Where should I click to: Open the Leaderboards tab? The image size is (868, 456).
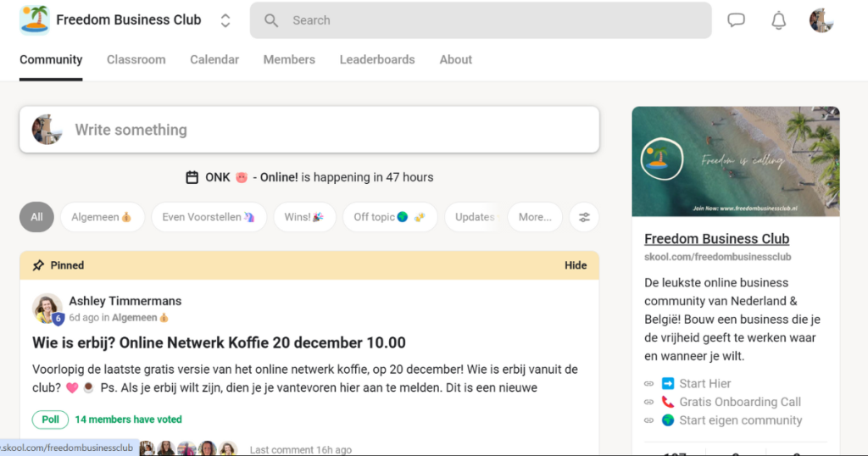(x=377, y=60)
